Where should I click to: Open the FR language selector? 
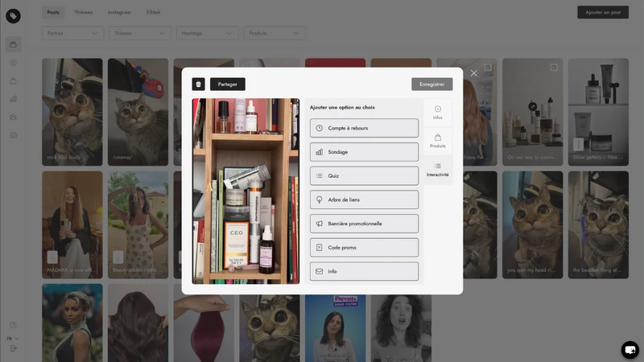[x=12, y=339]
